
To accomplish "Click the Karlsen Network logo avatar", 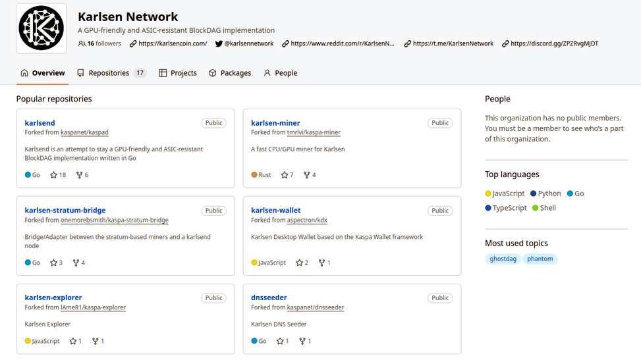I will pyautogui.click(x=42, y=28).
